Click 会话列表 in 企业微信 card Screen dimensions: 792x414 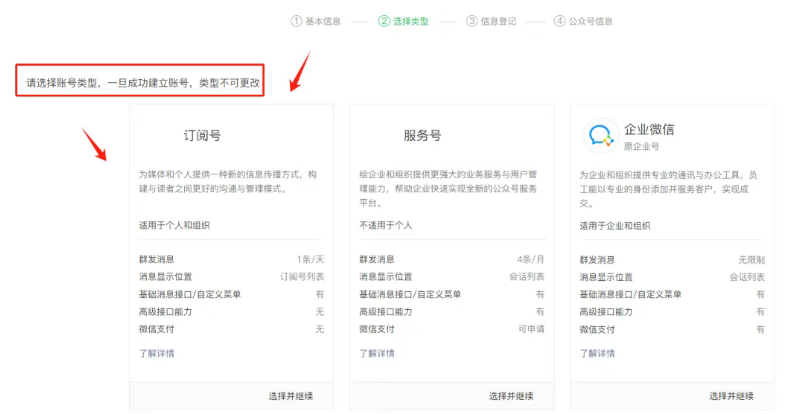click(x=747, y=277)
